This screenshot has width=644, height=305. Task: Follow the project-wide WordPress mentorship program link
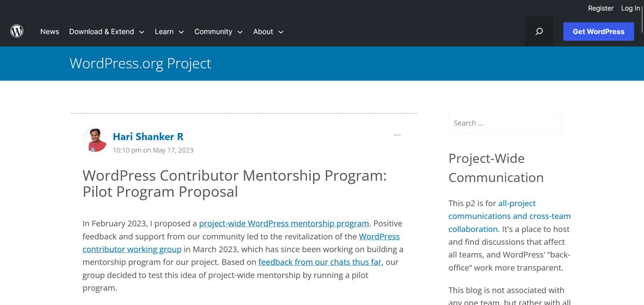[284, 223]
